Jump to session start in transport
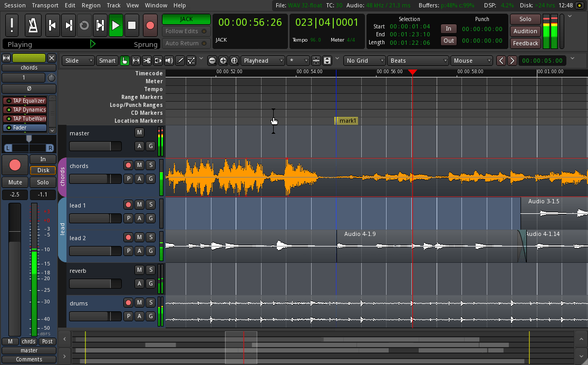The width and height of the screenshot is (588, 365). (52, 25)
